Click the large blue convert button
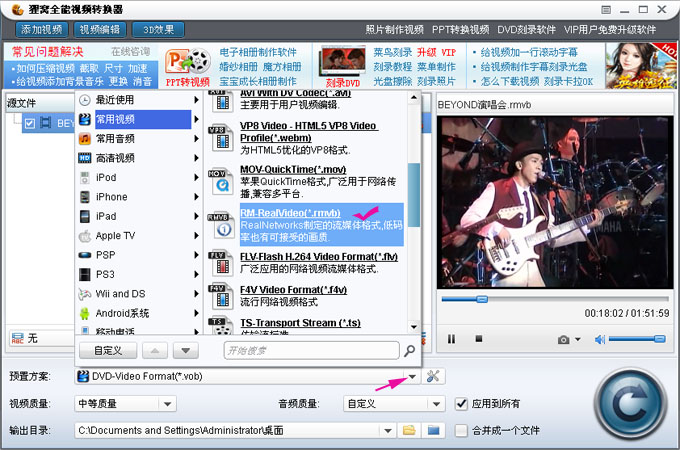The image size is (680, 450). pos(626,404)
